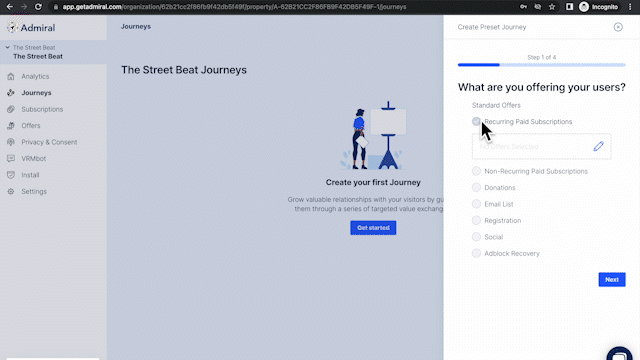Select The Street Beat property
The height and width of the screenshot is (360, 640).
point(38,56)
